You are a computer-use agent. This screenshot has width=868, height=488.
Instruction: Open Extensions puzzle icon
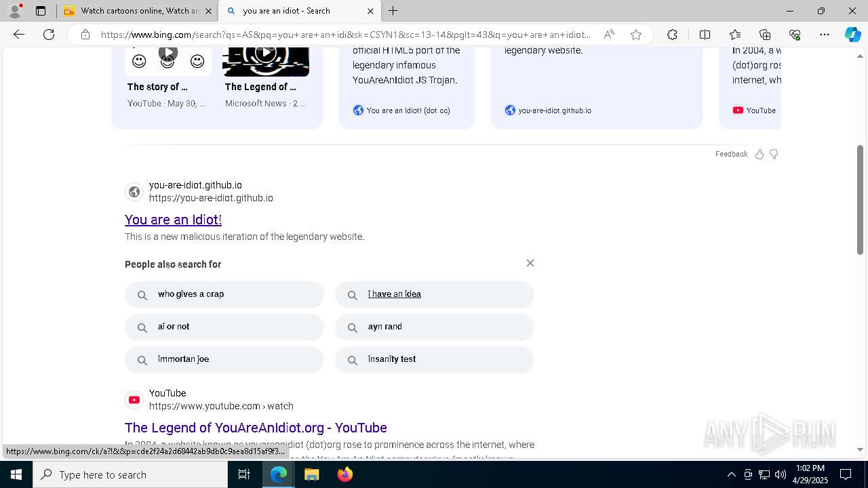(x=672, y=35)
